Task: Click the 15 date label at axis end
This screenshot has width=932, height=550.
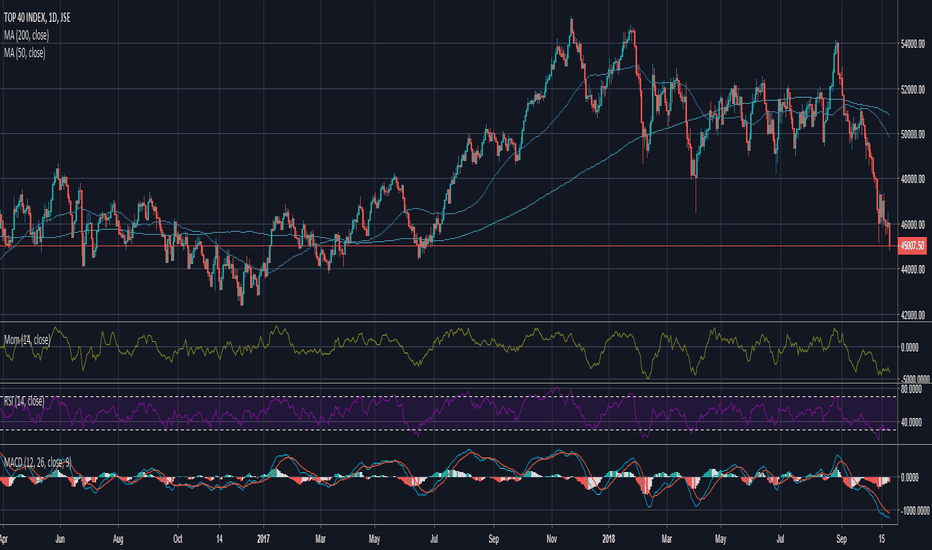Action: coord(882,539)
